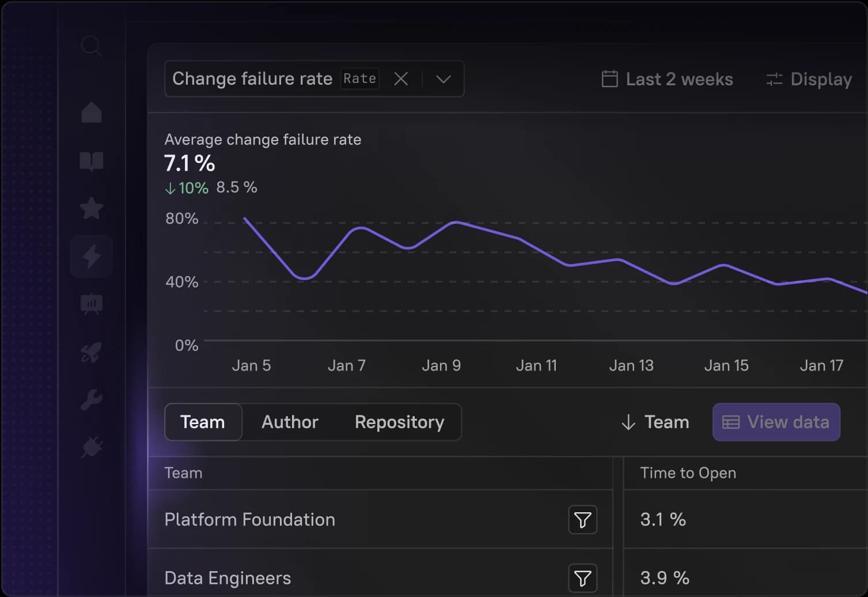Click the Jan 13 axis label
Screen dimensions: 868x597
631,365
